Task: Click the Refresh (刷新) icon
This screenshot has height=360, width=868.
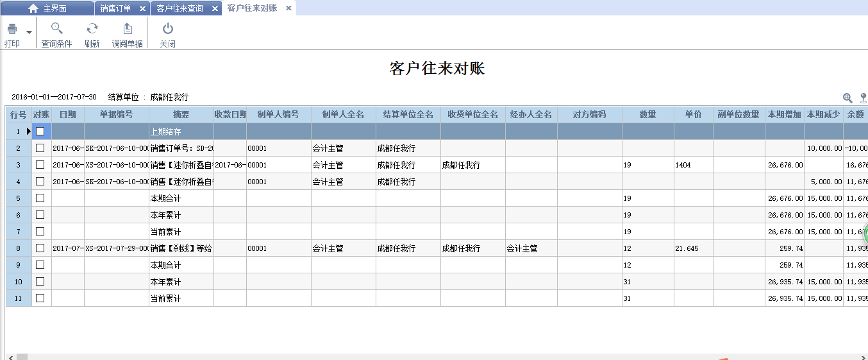Action: 92,28
